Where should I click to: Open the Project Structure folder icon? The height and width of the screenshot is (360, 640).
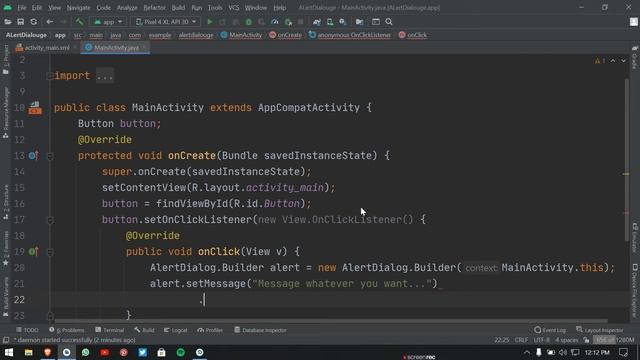pos(360,22)
